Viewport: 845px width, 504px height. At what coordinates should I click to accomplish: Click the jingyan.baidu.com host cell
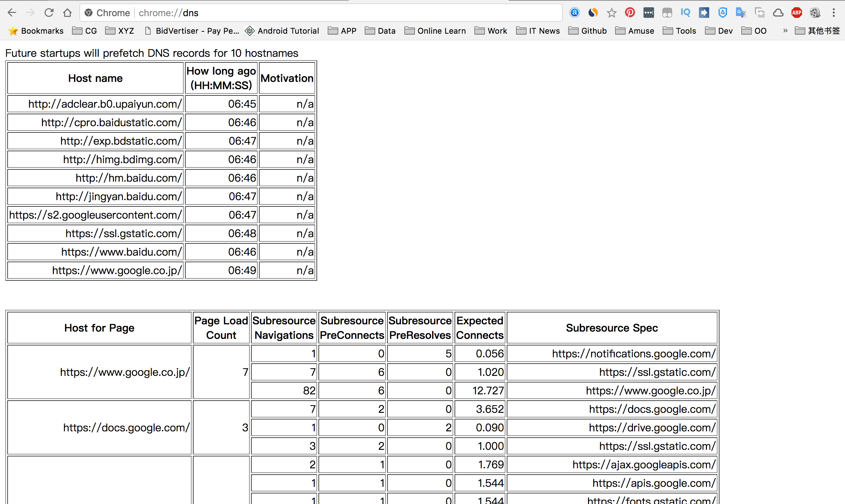click(95, 196)
